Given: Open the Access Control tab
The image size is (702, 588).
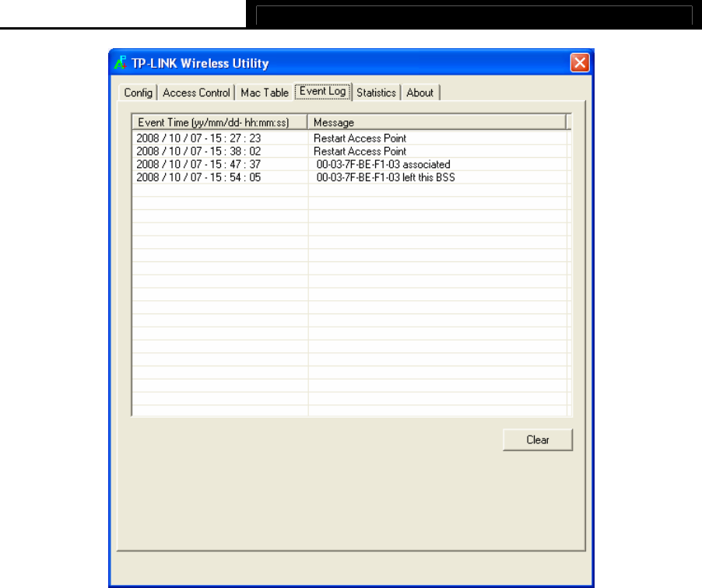Looking at the screenshot, I should [196, 93].
